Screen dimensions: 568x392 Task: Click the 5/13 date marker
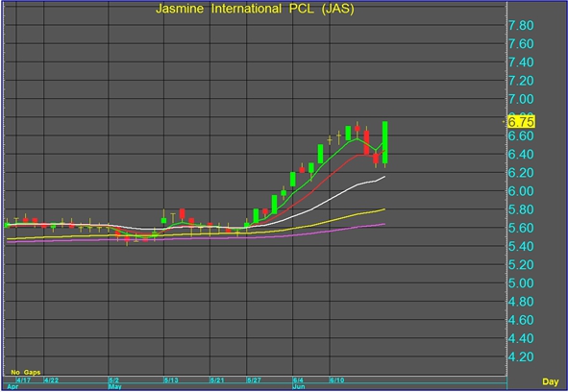click(x=171, y=380)
